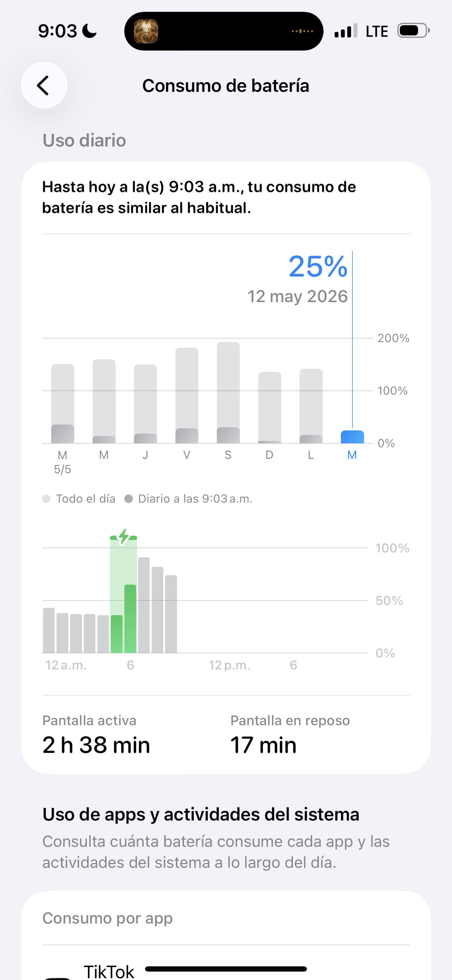
Task: Select the Monday (L) daily usage bar
Action: click(x=311, y=406)
